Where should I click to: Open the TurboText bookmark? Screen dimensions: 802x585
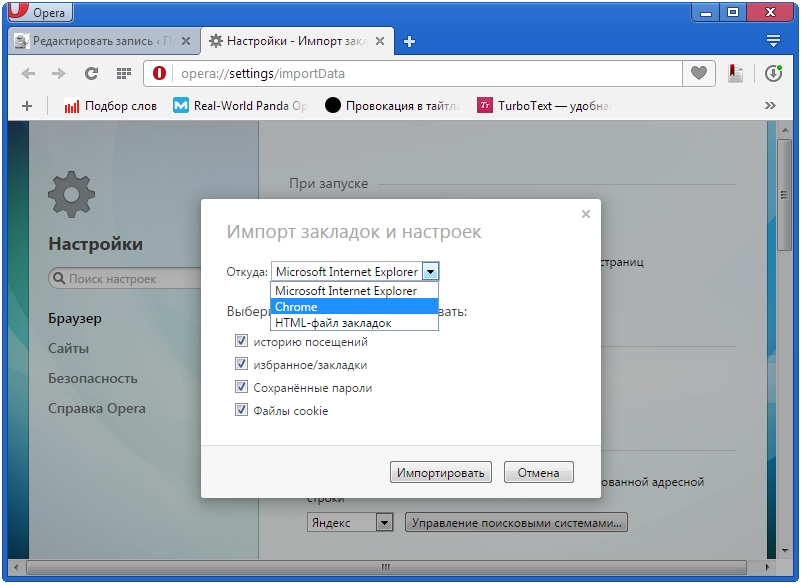pyautogui.click(x=545, y=106)
